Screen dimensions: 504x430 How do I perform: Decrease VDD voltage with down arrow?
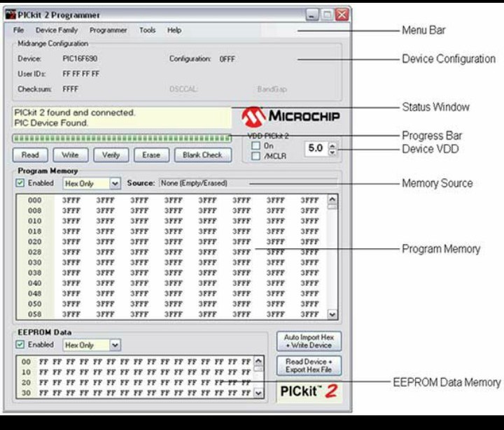point(332,152)
